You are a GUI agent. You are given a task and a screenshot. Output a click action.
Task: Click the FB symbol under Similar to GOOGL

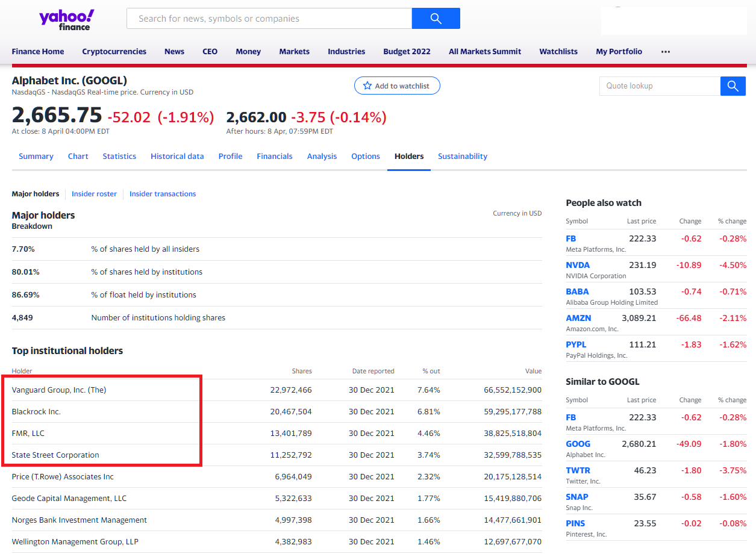click(571, 418)
